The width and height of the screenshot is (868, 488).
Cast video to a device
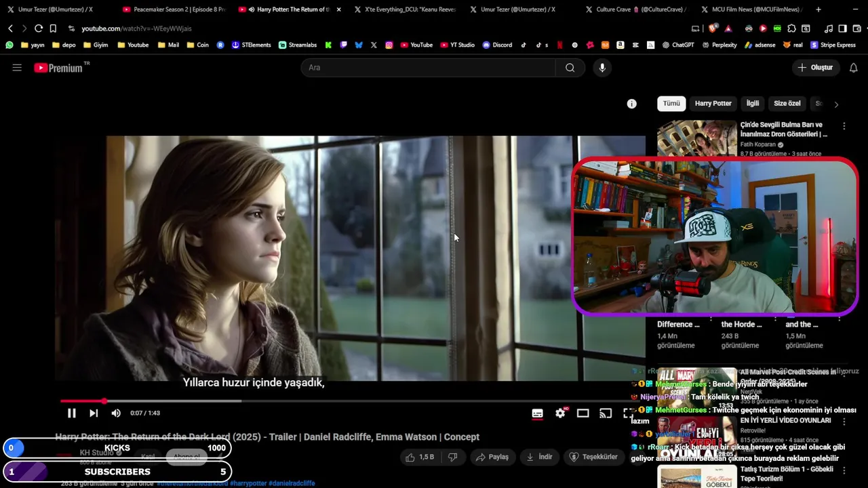pos(606,413)
